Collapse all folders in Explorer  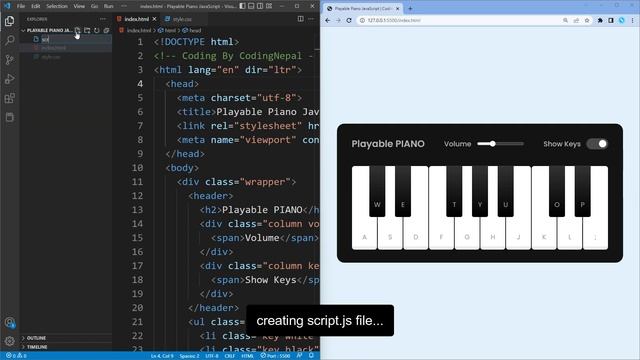click(107, 30)
